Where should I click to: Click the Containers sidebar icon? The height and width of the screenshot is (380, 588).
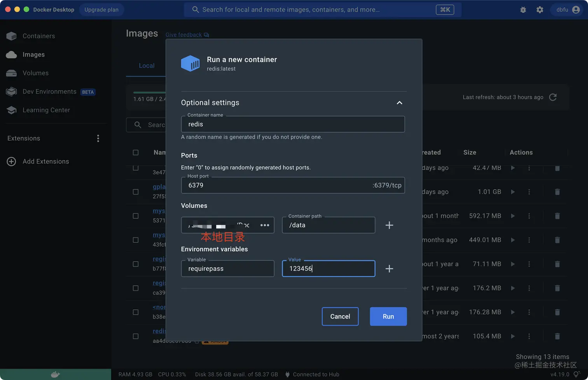click(x=11, y=36)
